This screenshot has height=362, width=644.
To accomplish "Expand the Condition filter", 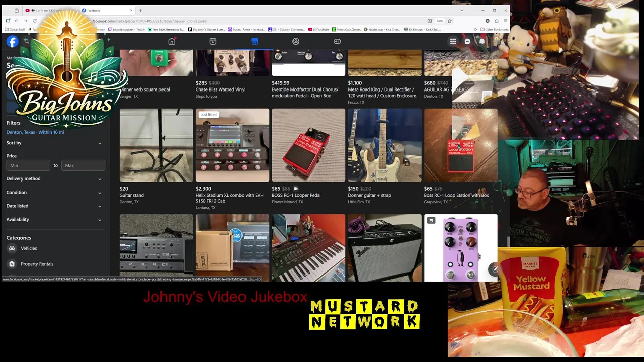I will 54,192.
